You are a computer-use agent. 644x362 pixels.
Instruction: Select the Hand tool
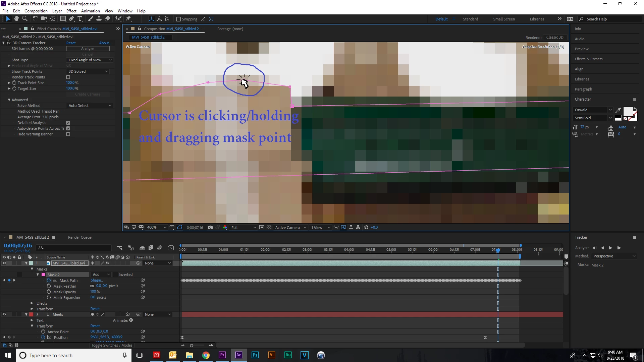[16, 19]
